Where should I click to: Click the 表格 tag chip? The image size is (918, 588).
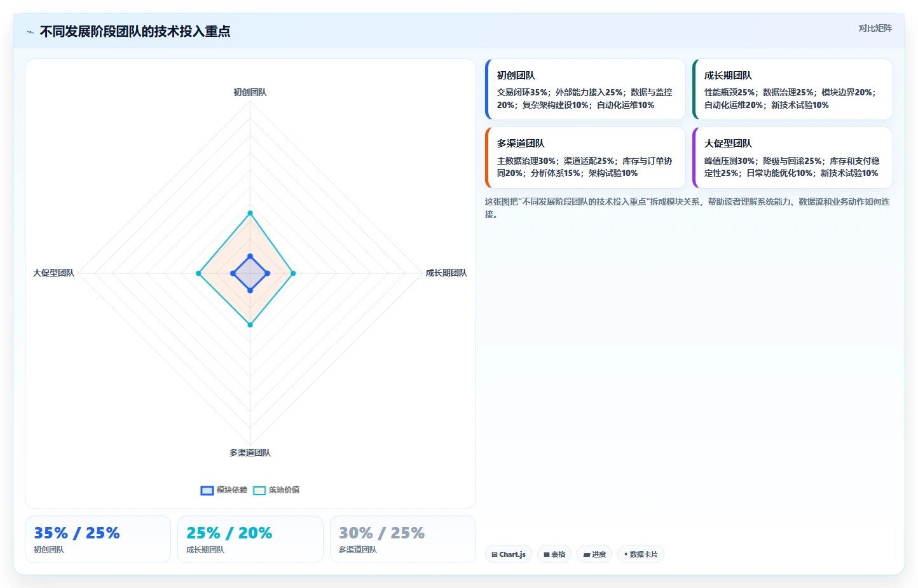coord(554,554)
